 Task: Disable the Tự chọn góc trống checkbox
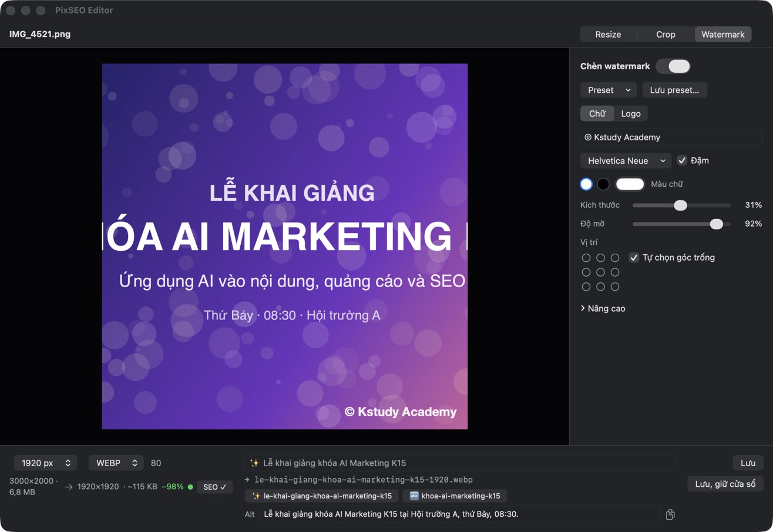pyautogui.click(x=634, y=257)
